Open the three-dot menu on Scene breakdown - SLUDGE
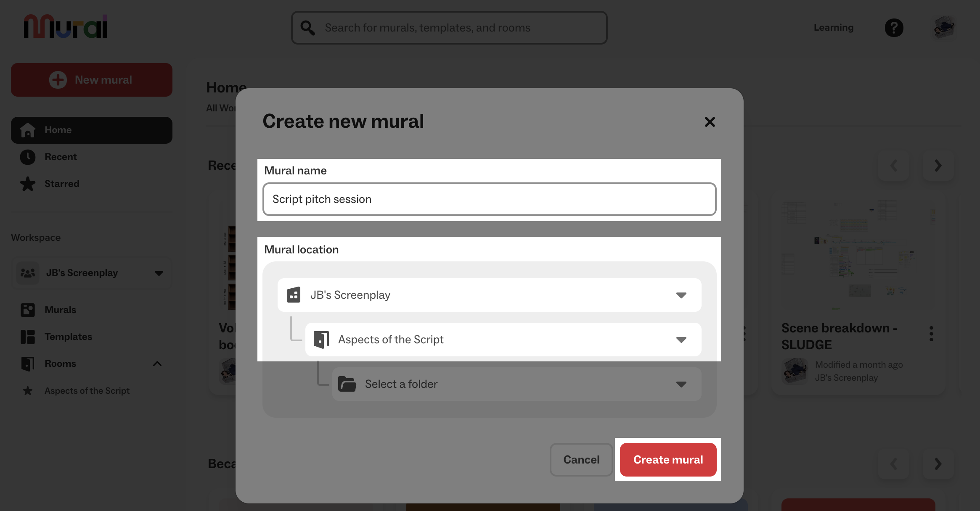This screenshot has height=511, width=980. click(932, 333)
